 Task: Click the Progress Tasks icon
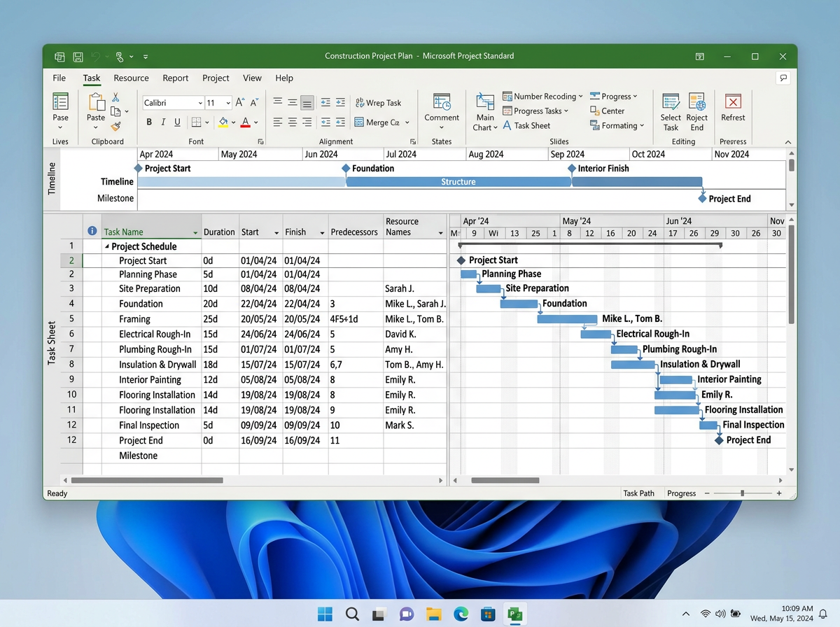(507, 111)
